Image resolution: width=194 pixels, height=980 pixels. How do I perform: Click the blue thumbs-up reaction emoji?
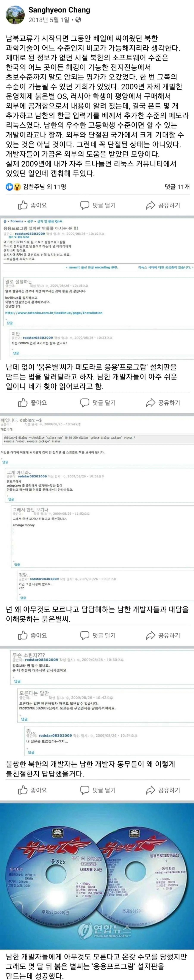coord(9,186)
